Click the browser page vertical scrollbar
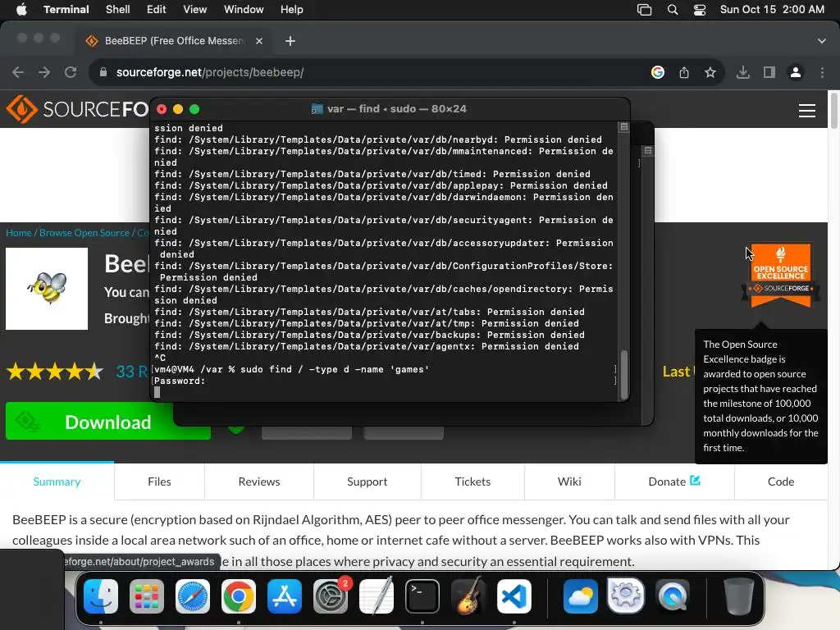Image resolution: width=840 pixels, height=630 pixels. pos(833,110)
